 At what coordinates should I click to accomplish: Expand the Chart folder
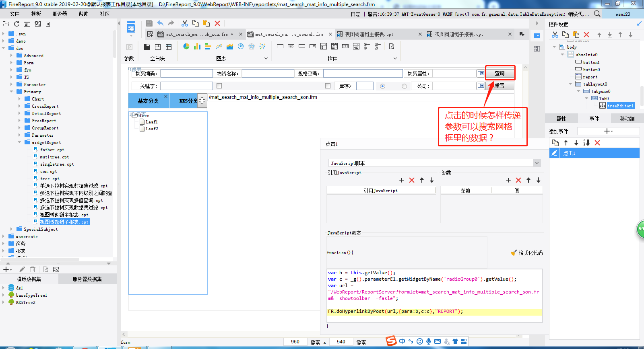(19, 99)
